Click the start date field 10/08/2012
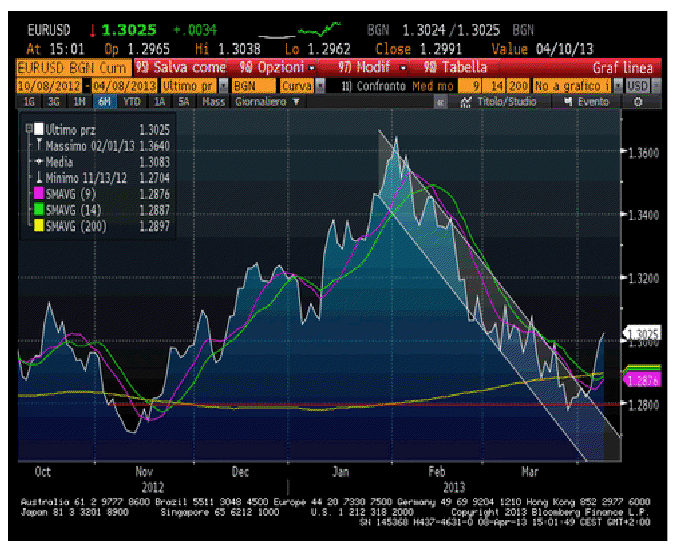 click(46, 86)
